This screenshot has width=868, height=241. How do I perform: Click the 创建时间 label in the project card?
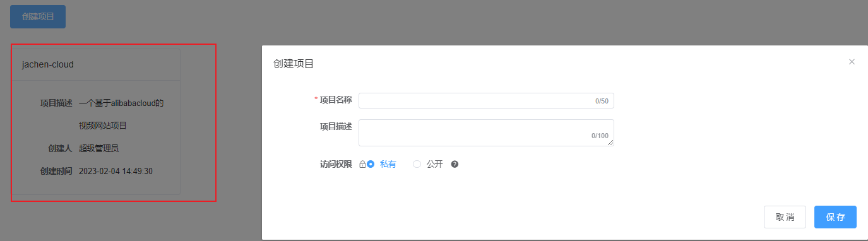click(56, 172)
